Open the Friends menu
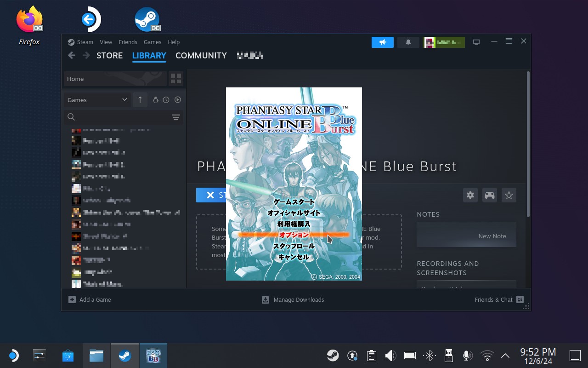 pyautogui.click(x=128, y=42)
